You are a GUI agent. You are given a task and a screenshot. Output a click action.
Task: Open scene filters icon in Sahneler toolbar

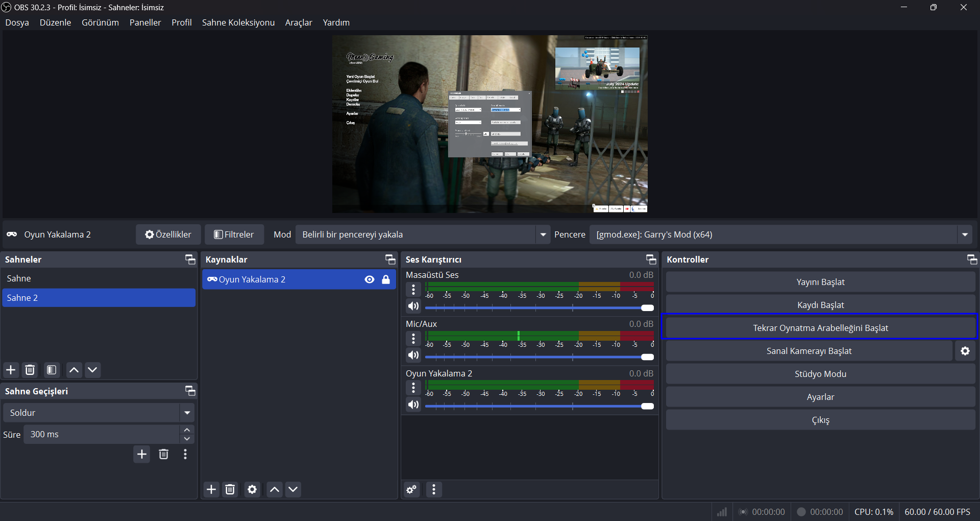pos(52,370)
